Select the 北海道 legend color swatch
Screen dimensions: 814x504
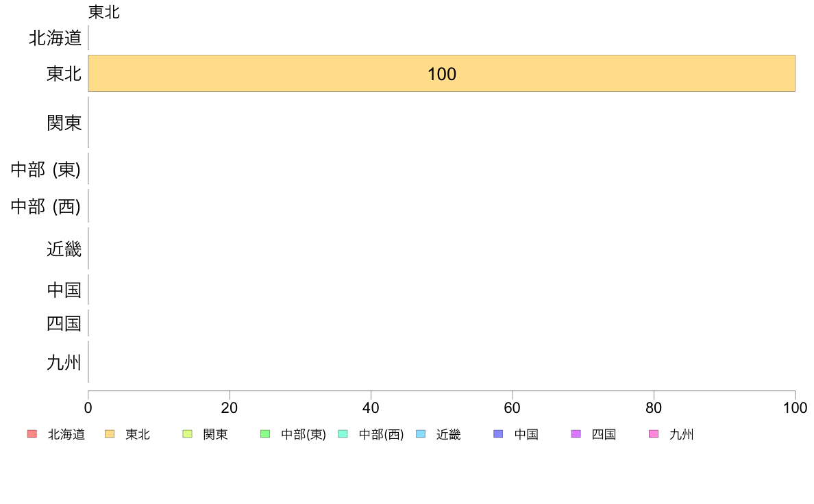pyautogui.click(x=32, y=434)
